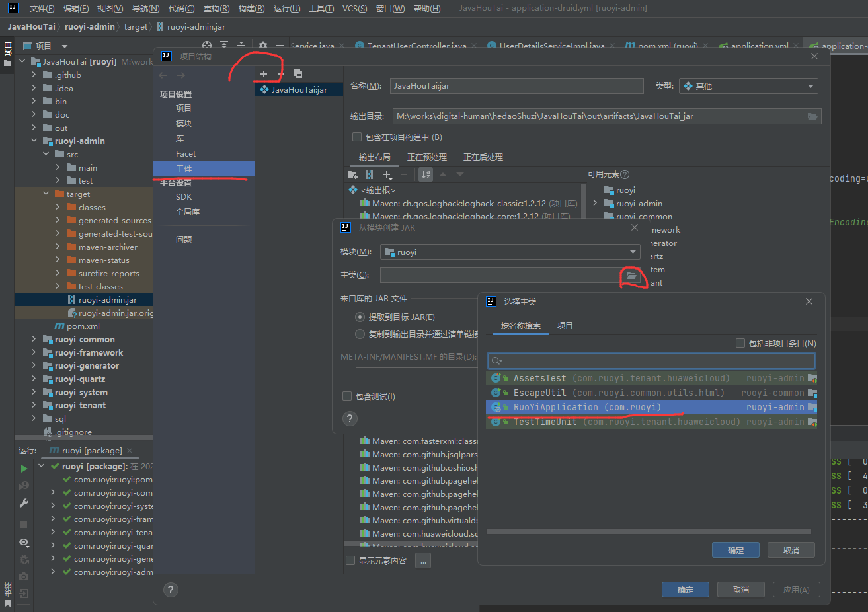This screenshot has width=868, height=612.
Task: Select the EscapeUtil class result
Action: 651,393
